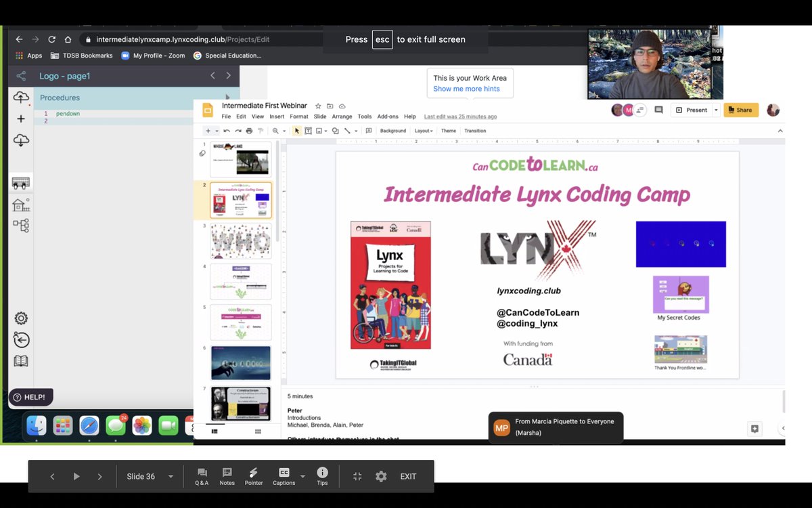Go to previous Lynx page arrow
Viewport: 812px width, 508px height.
pos(212,76)
